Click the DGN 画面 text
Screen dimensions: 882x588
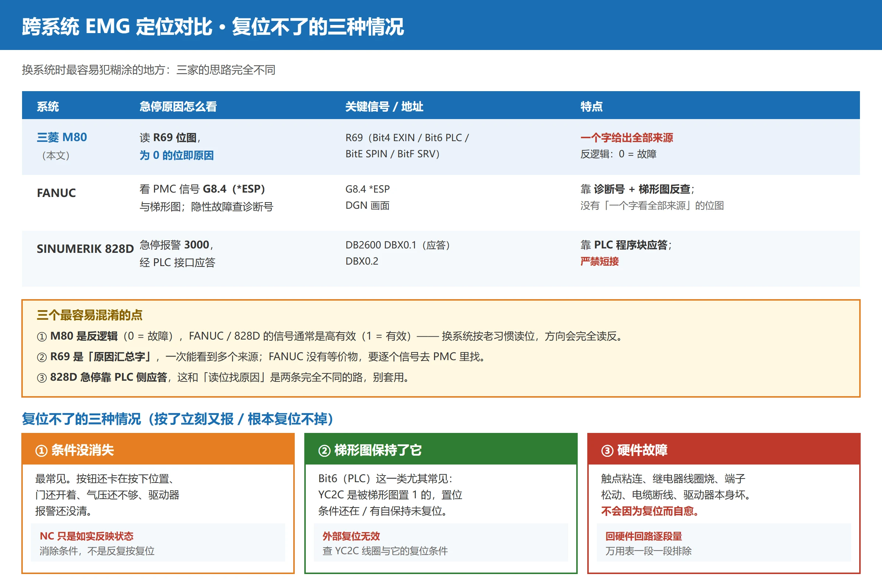pyautogui.click(x=367, y=205)
